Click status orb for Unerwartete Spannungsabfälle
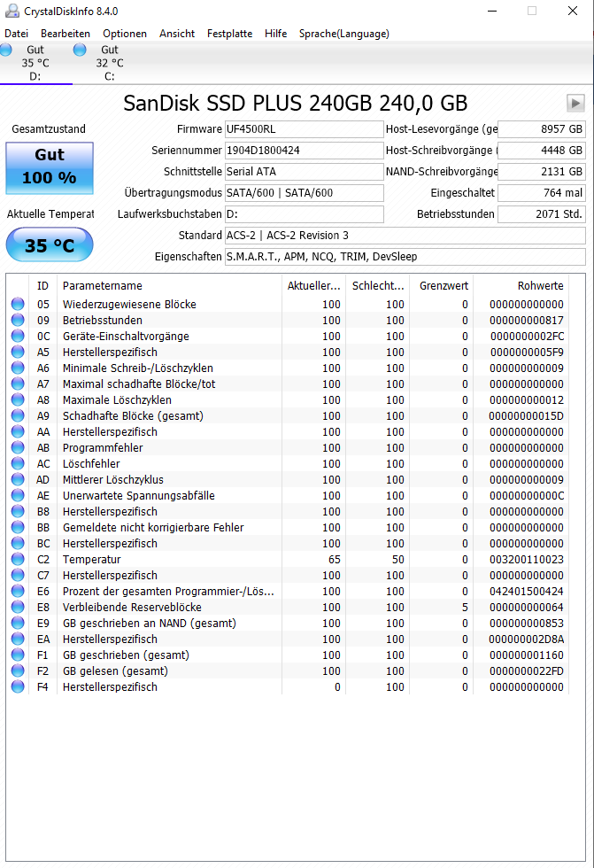594x868 pixels. click(18, 495)
